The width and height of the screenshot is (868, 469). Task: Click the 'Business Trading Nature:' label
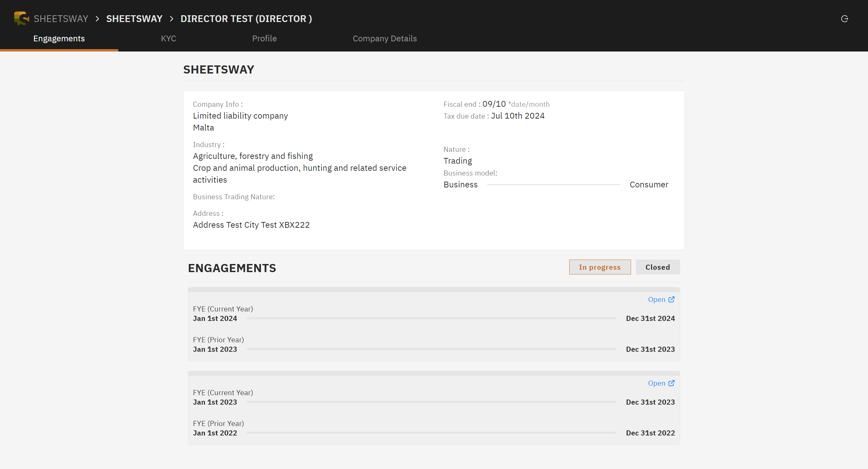(234, 197)
